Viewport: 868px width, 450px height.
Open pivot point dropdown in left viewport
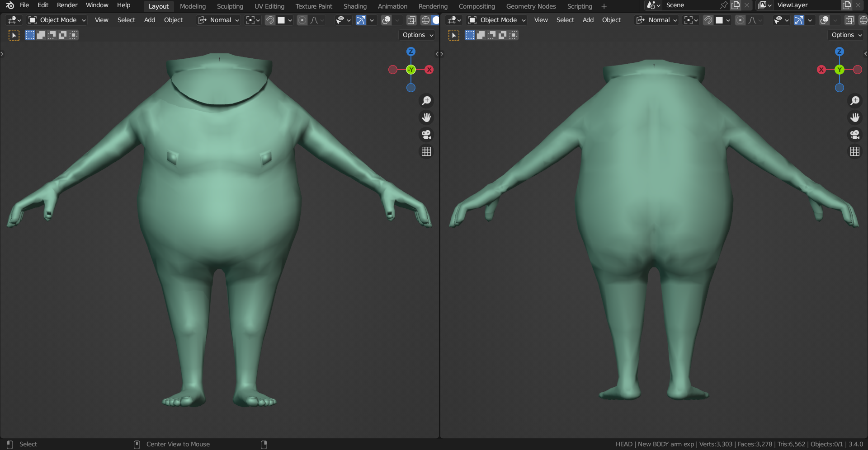pos(253,20)
